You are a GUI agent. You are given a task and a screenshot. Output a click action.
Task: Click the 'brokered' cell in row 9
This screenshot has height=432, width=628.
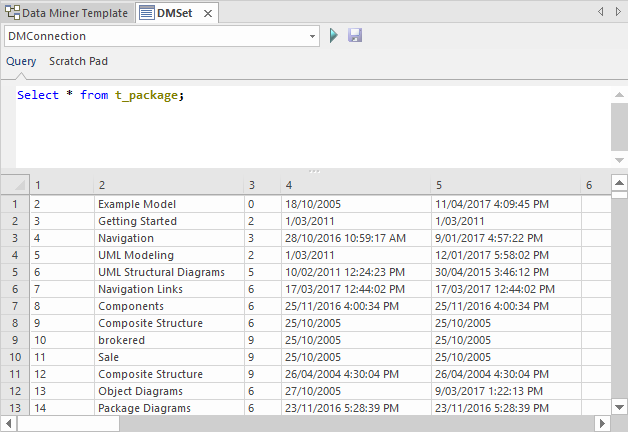pyautogui.click(x=121, y=340)
